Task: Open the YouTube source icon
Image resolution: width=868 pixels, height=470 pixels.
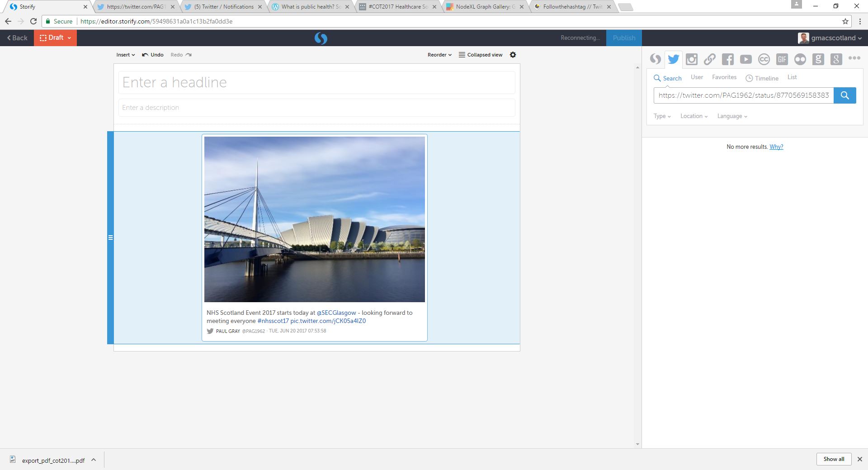Action: (745, 59)
